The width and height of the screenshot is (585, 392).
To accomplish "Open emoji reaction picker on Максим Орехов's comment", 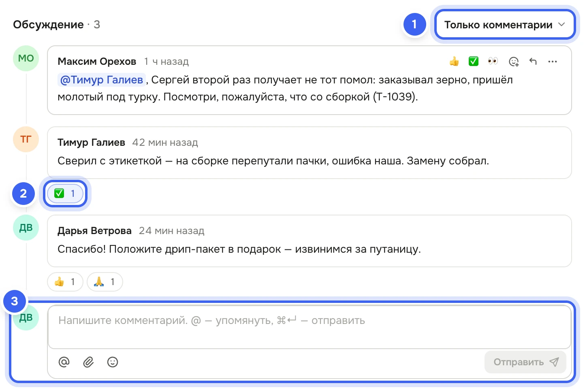I will click(x=514, y=62).
